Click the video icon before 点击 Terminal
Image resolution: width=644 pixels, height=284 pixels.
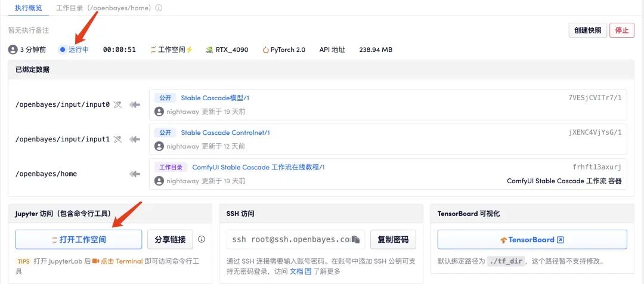[95, 261]
